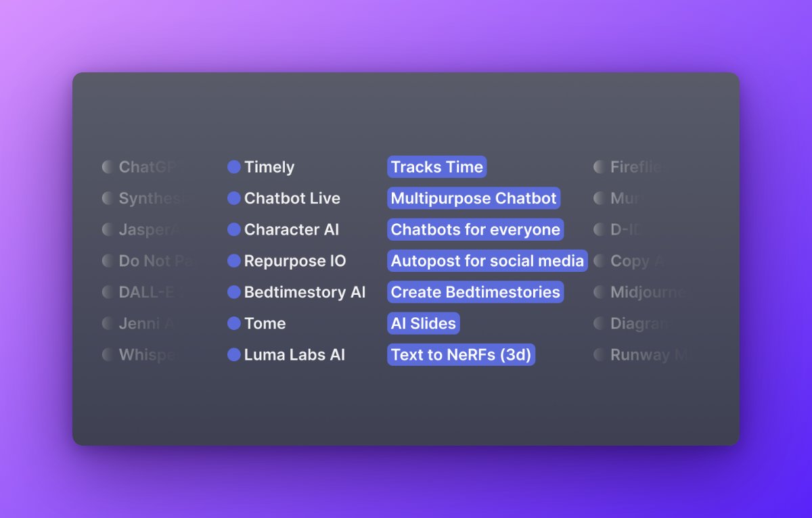This screenshot has height=518, width=812.
Task: Click the blue dot beside Chatbot Live
Action: point(234,198)
